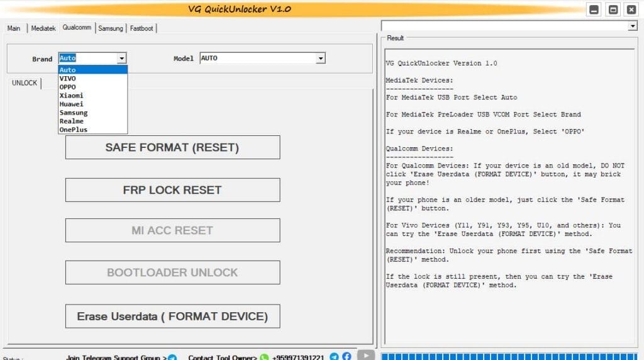Click 'MediaTek Devices:' log heading
Image resolution: width=644 pixels, height=360 pixels.
click(x=419, y=80)
